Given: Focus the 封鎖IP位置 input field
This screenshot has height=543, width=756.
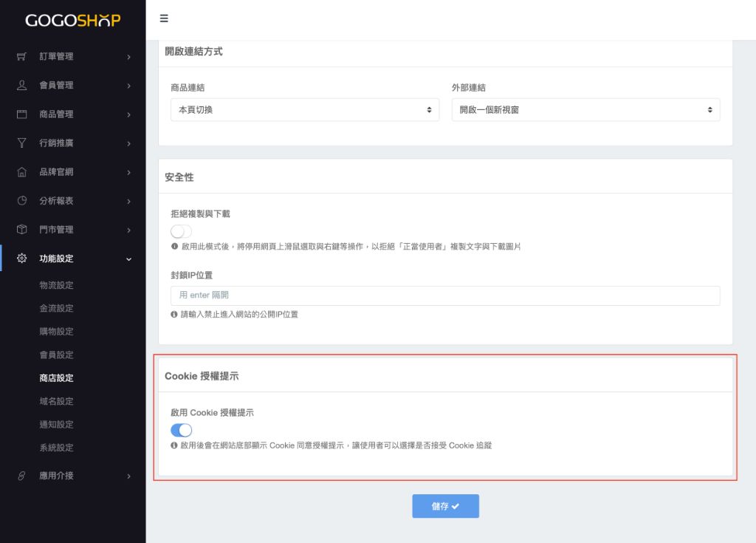Looking at the screenshot, I should (x=445, y=296).
